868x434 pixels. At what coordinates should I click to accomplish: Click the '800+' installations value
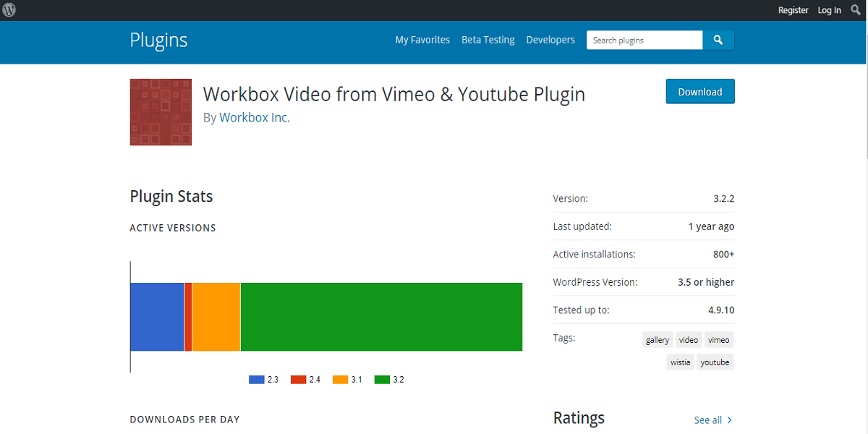click(723, 255)
